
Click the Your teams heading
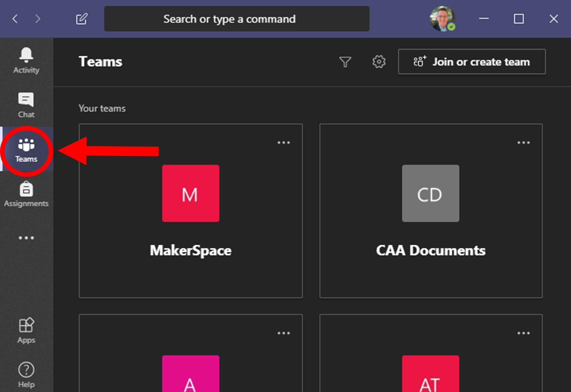[102, 108]
